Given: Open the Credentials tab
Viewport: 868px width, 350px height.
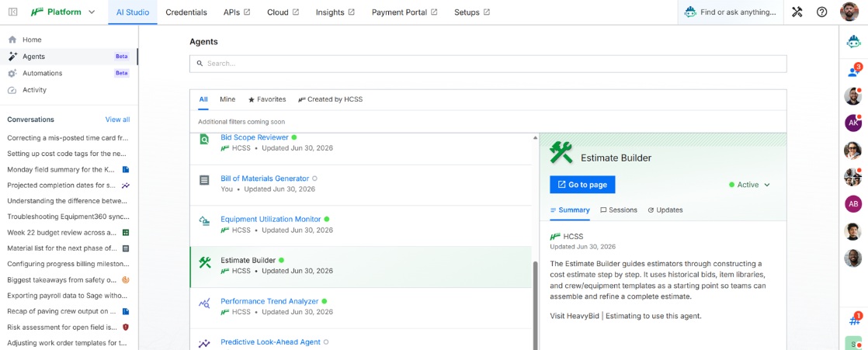Looking at the screenshot, I should coord(186,12).
